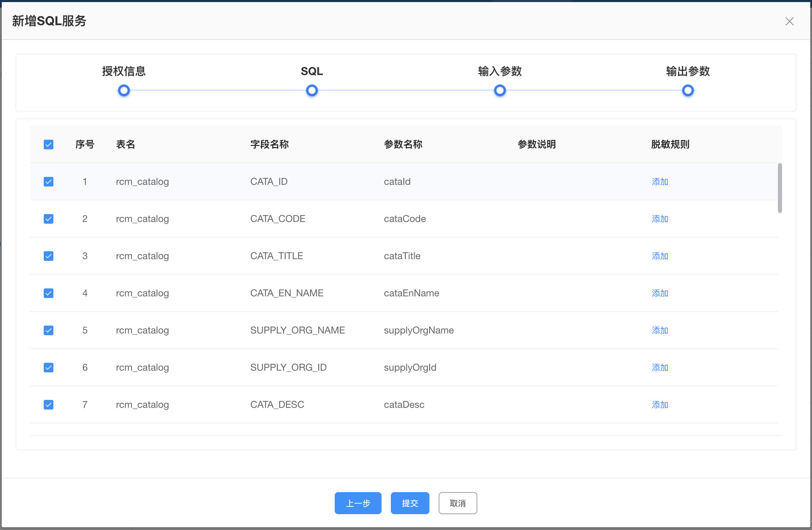Click the 授权信息 step circle
This screenshot has width=812, height=530.
(x=124, y=91)
